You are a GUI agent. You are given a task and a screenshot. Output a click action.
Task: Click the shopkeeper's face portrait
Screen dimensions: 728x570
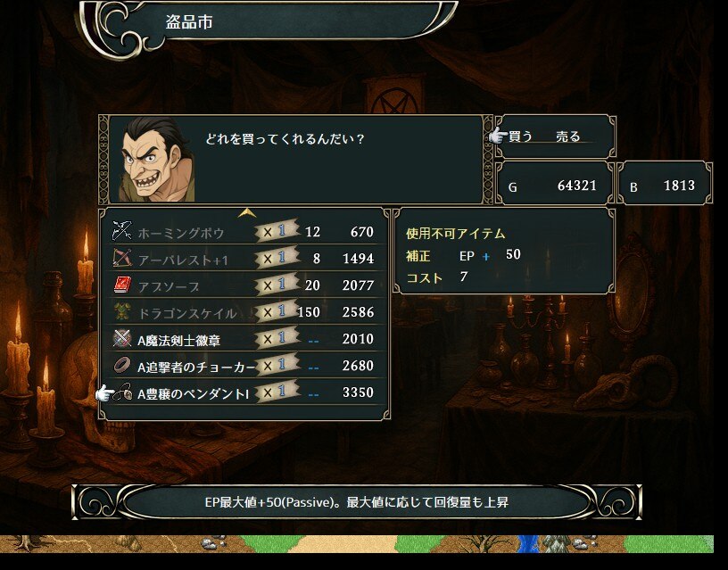(157, 159)
